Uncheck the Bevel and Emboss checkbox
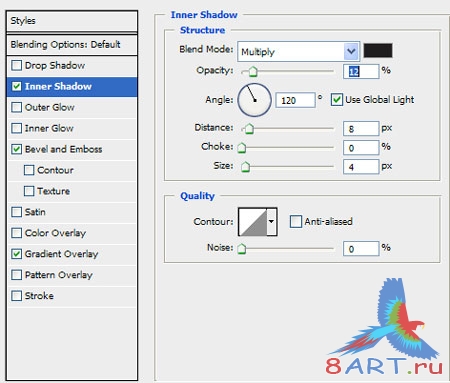 (x=16, y=149)
